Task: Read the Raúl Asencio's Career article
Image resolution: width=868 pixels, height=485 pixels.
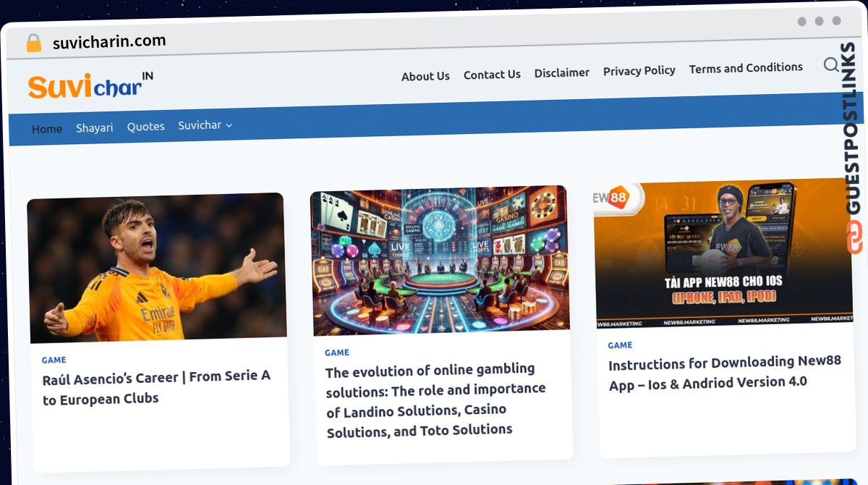Action: point(157,388)
